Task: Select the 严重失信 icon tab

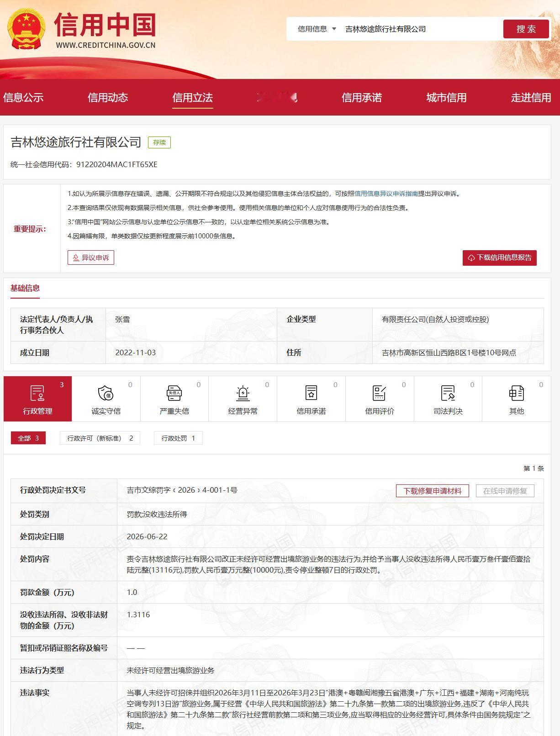Action: [x=174, y=399]
